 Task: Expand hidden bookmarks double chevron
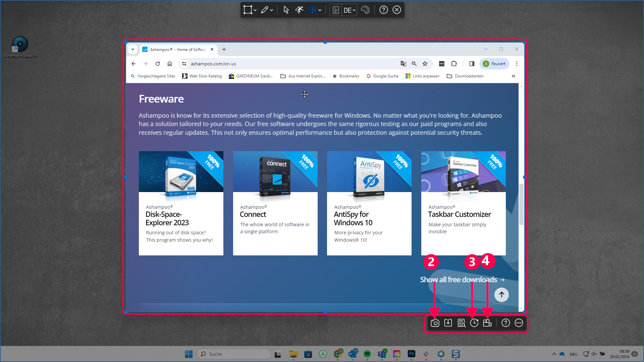(514, 76)
